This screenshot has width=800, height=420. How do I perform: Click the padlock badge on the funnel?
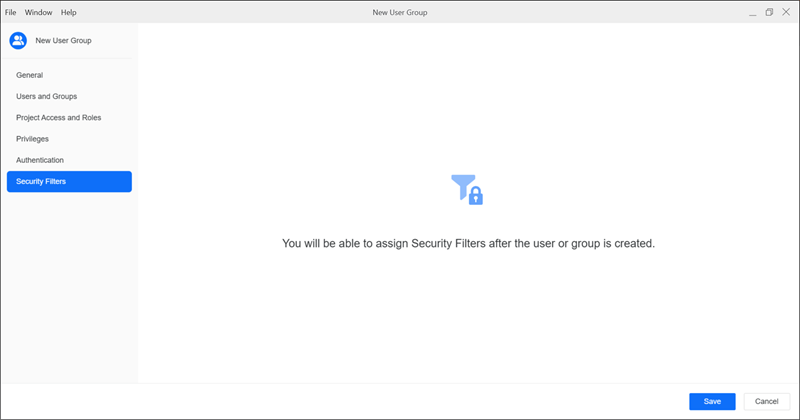click(476, 196)
